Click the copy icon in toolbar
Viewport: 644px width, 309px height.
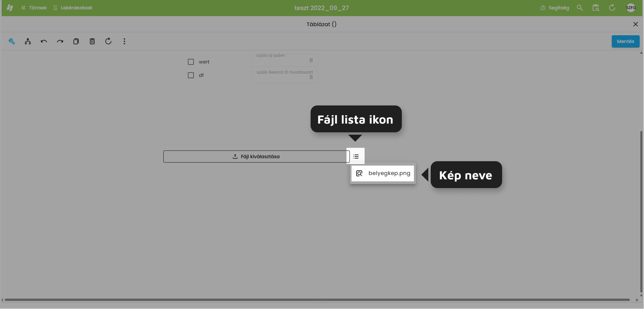76,41
